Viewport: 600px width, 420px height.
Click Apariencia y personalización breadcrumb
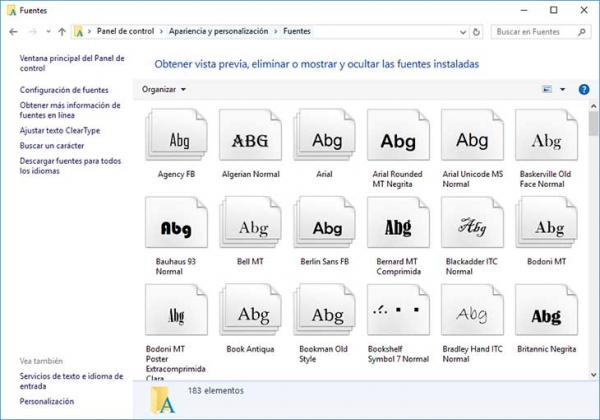[218, 31]
